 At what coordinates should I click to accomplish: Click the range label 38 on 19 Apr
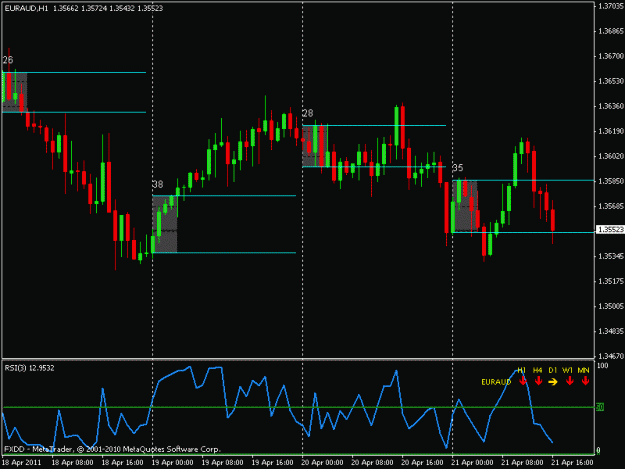pyautogui.click(x=157, y=184)
